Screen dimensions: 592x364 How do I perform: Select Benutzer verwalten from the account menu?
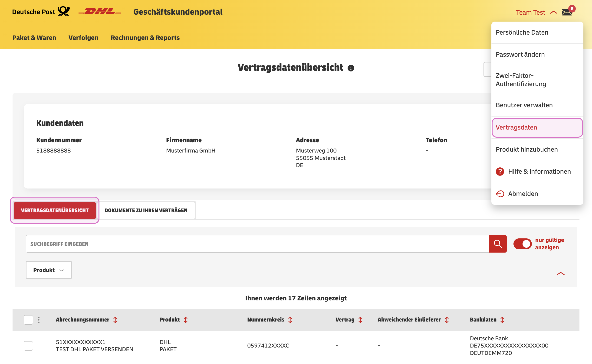point(524,105)
